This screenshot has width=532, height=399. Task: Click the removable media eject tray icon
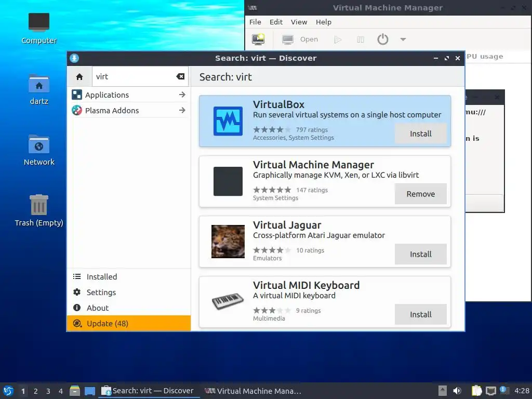(443, 391)
